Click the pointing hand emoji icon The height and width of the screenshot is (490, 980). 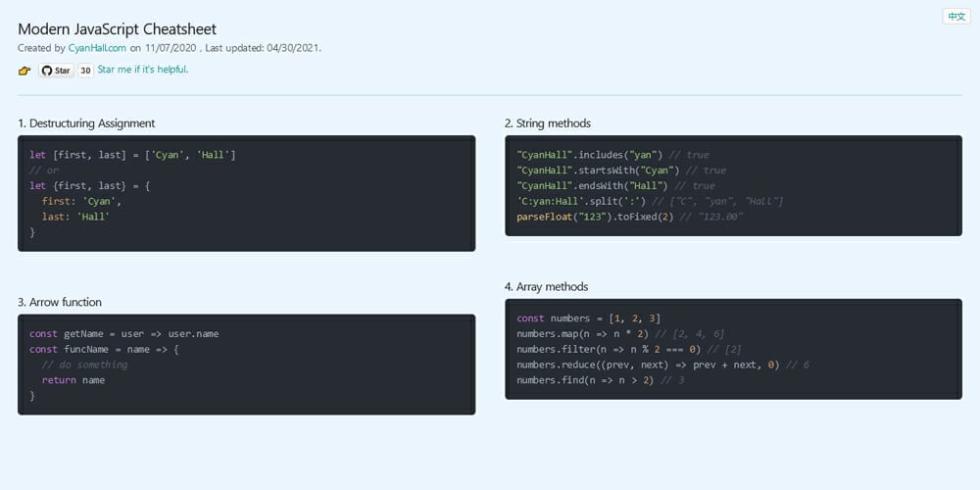coord(24,71)
